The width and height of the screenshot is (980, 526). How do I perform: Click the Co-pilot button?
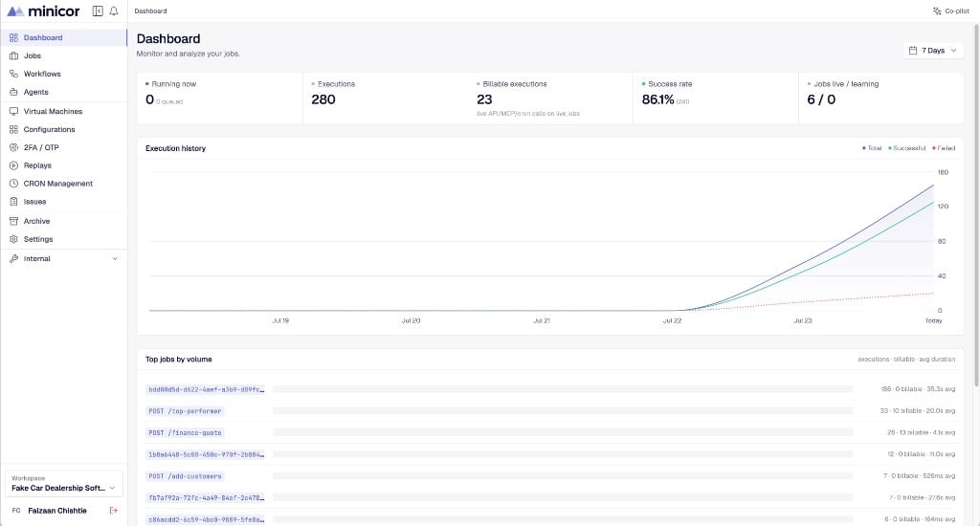click(x=950, y=11)
